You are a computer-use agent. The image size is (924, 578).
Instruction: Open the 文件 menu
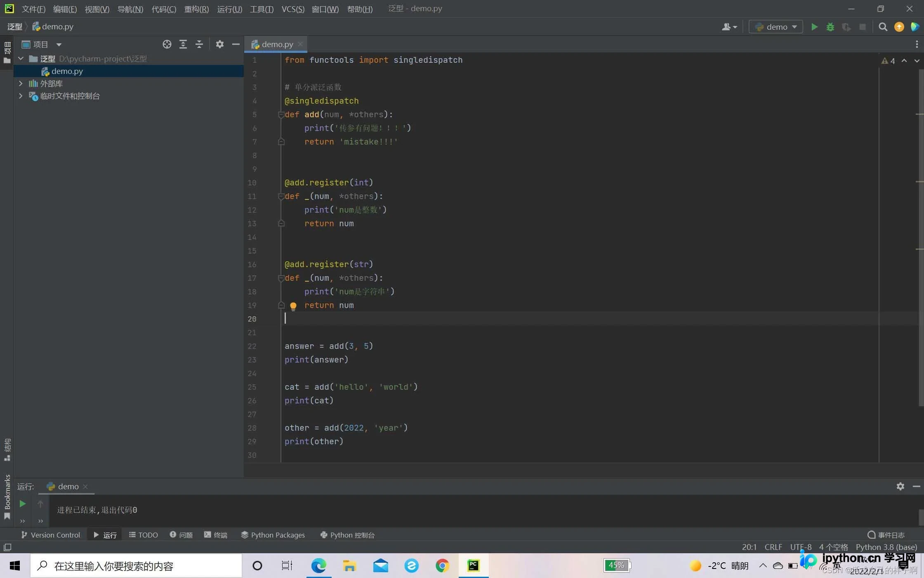coord(33,9)
